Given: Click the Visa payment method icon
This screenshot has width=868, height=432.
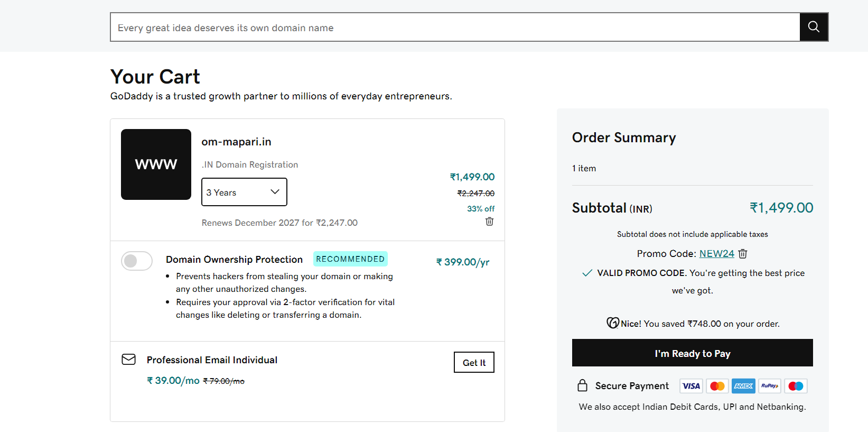Looking at the screenshot, I should pyautogui.click(x=690, y=386).
